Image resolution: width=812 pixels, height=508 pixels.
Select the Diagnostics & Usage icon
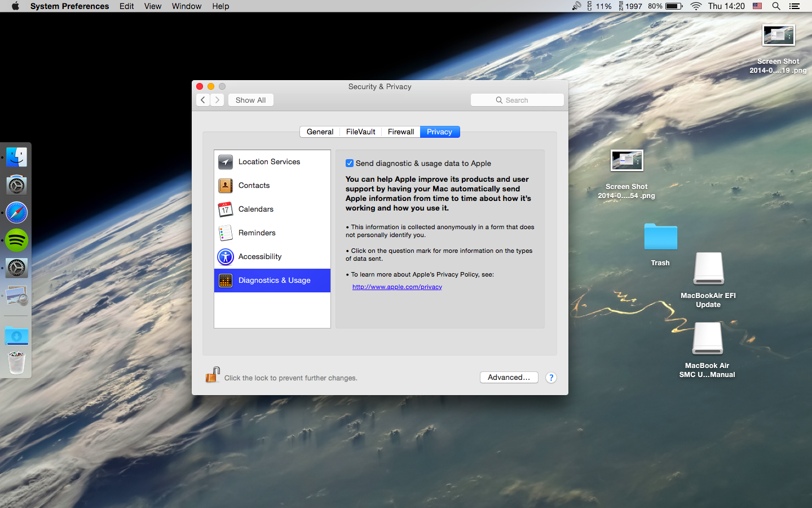(226, 281)
